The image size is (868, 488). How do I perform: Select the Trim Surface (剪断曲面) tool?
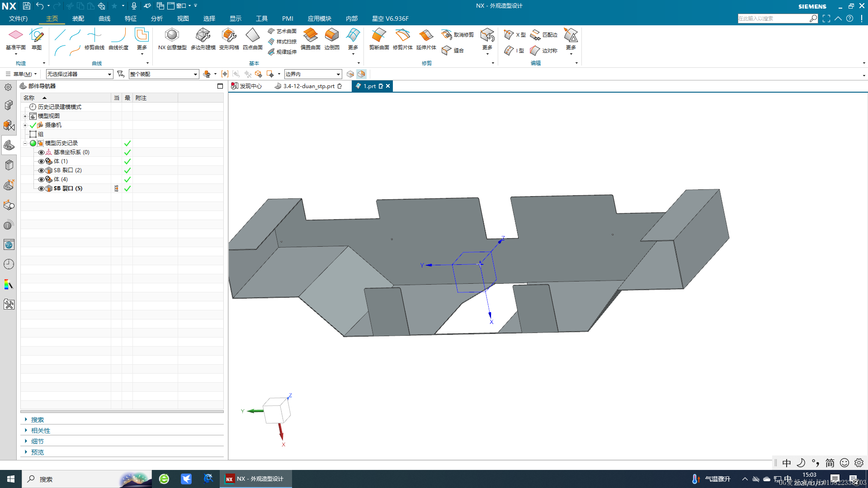[379, 39]
